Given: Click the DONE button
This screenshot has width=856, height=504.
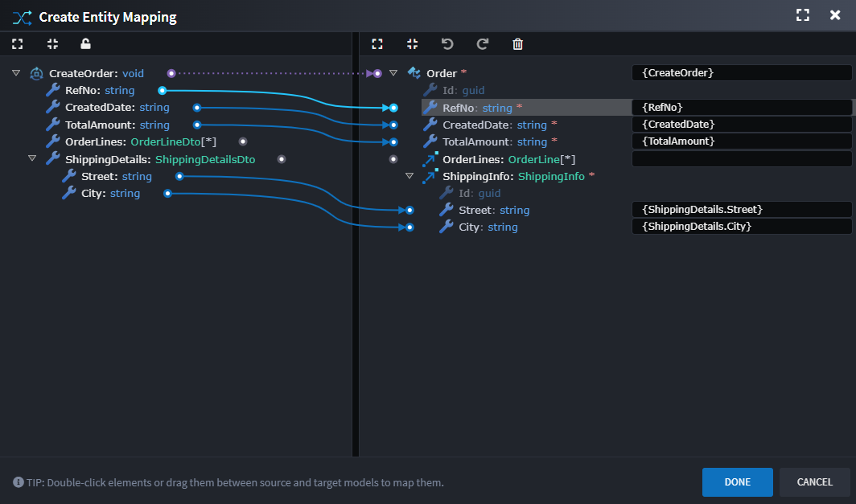Looking at the screenshot, I should pos(737,482).
